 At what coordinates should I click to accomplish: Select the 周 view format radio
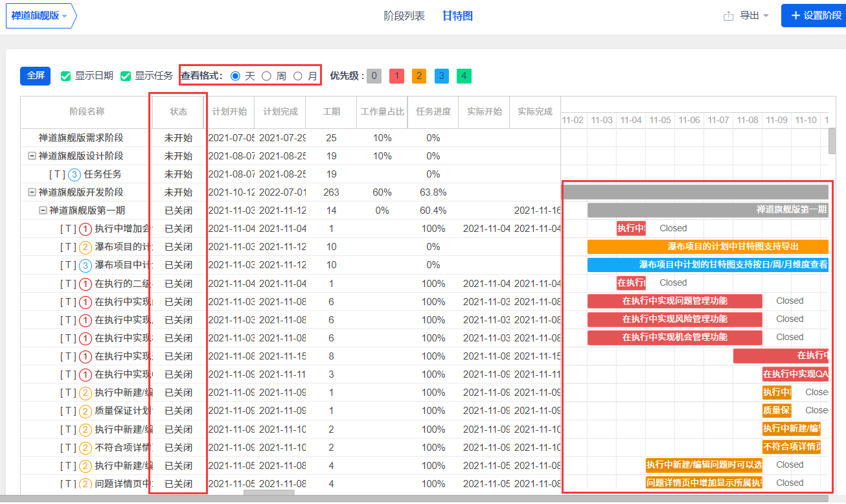tap(266, 76)
